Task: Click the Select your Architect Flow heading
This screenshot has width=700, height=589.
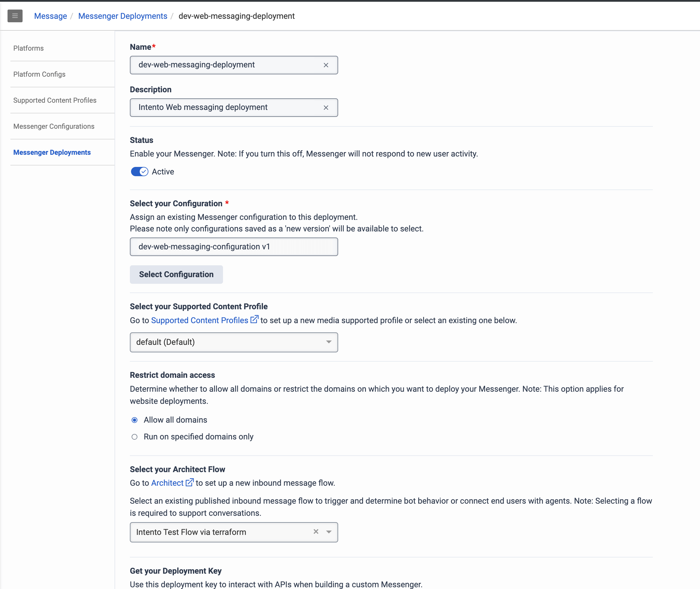Action: click(x=177, y=469)
